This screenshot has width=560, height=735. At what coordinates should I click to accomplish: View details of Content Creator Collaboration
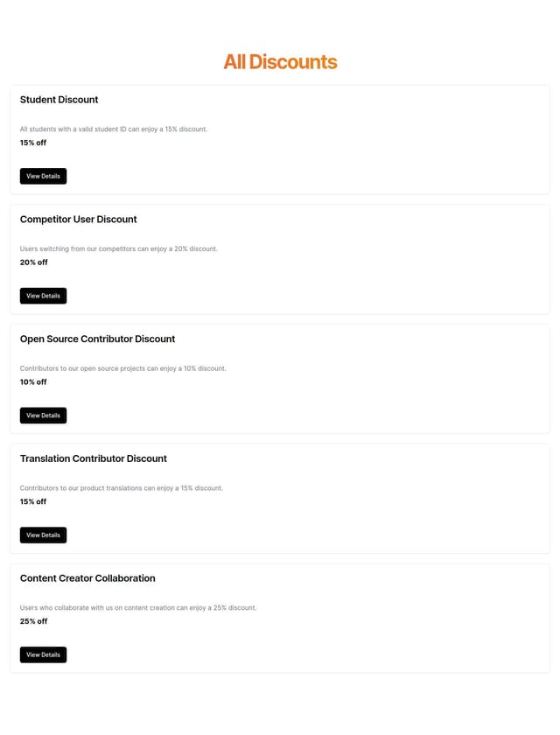click(x=43, y=654)
